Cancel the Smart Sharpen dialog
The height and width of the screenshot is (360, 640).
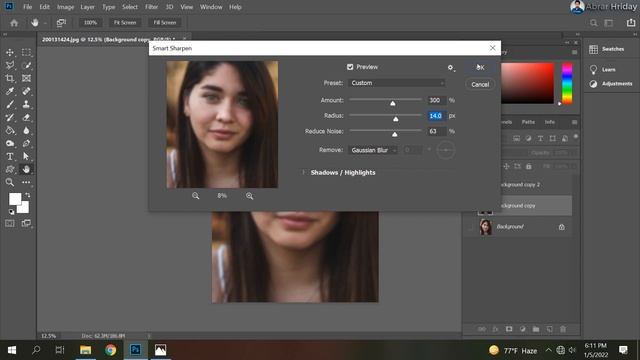coord(480,84)
